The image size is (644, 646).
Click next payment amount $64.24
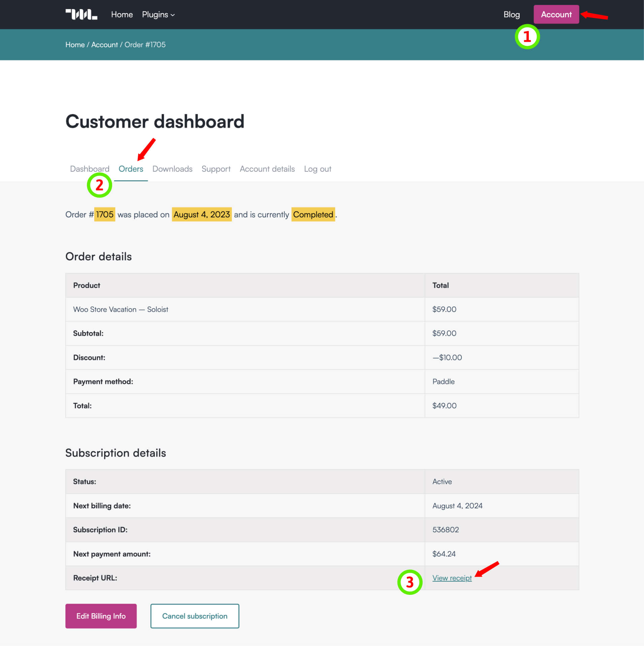coord(444,554)
